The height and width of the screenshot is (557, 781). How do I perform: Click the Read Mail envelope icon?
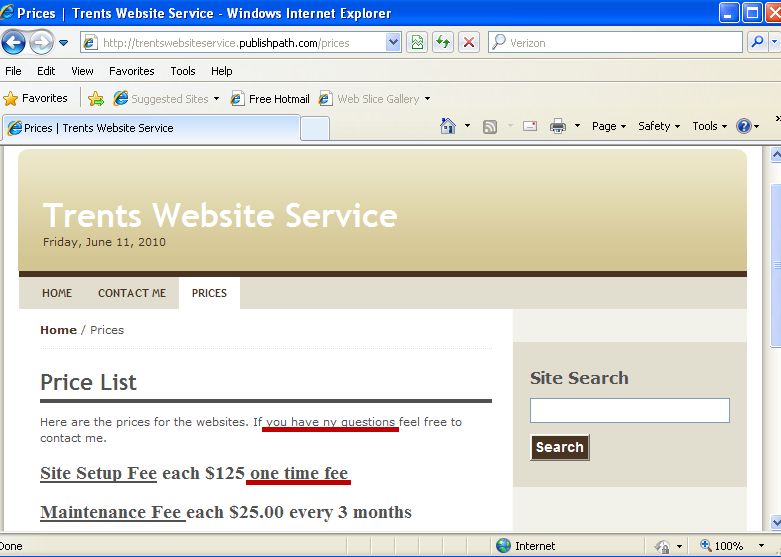(529, 126)
